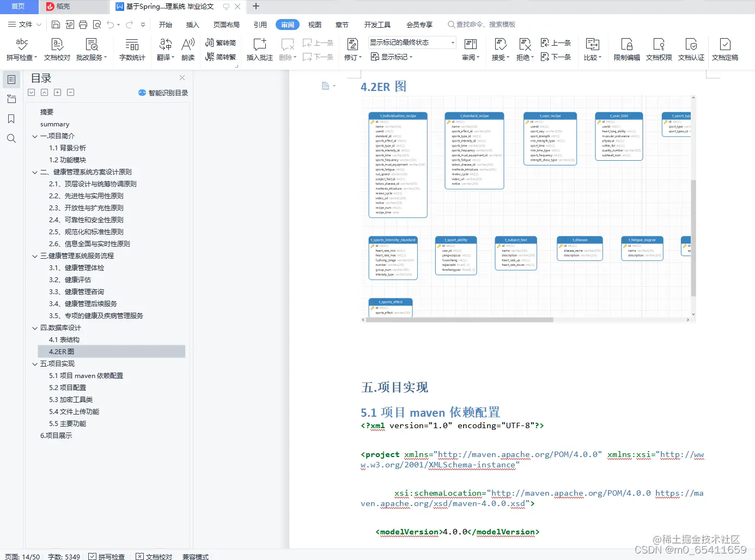This screenshot has height=560, width=755.
Task: Open the 拼写检查 spell check tool
Action: tap(22, 49)
